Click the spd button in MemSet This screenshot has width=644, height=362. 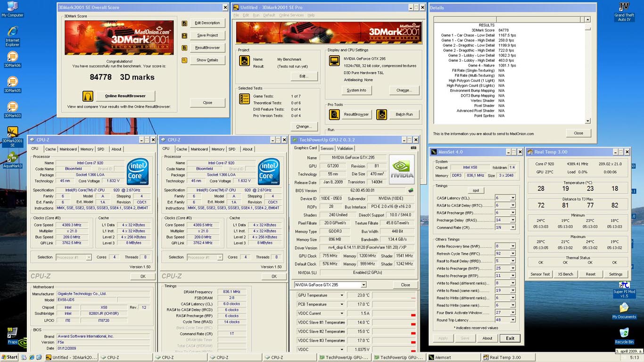point(476,190)
